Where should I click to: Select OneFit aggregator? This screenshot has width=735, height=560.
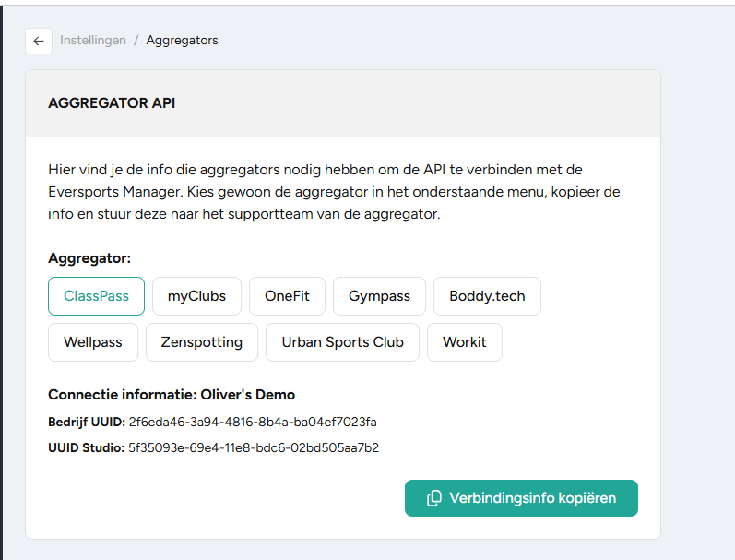point(287,296)
